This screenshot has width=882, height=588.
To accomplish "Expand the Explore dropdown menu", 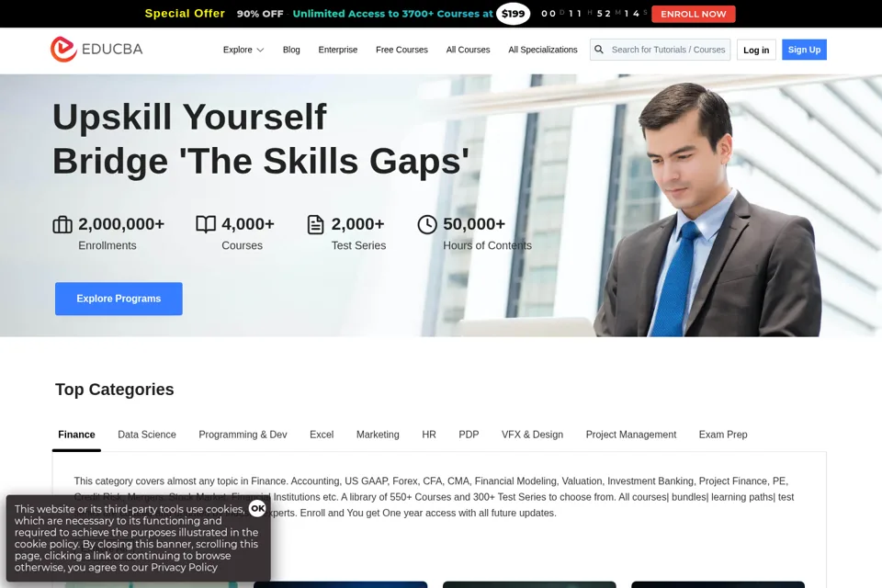I will 243,50.
